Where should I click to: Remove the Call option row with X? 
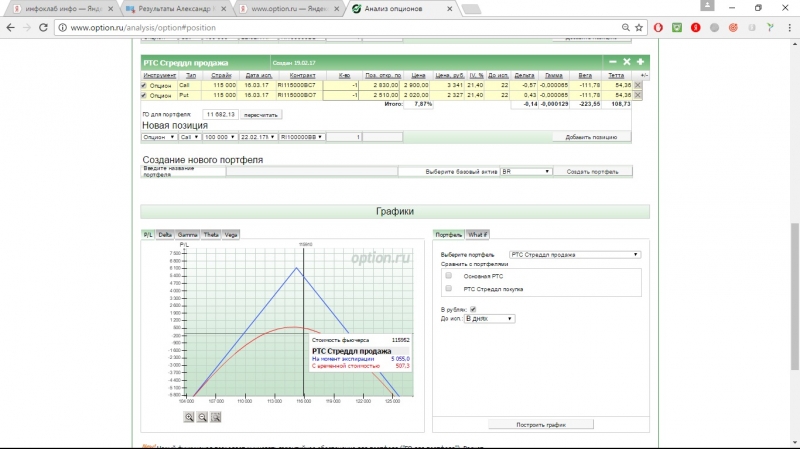(638, 85)
